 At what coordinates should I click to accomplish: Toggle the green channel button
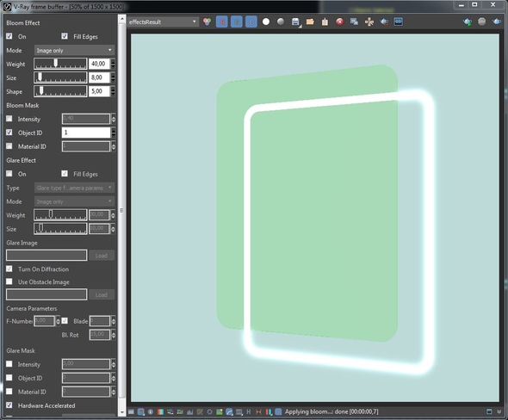(x=237, y=22)
